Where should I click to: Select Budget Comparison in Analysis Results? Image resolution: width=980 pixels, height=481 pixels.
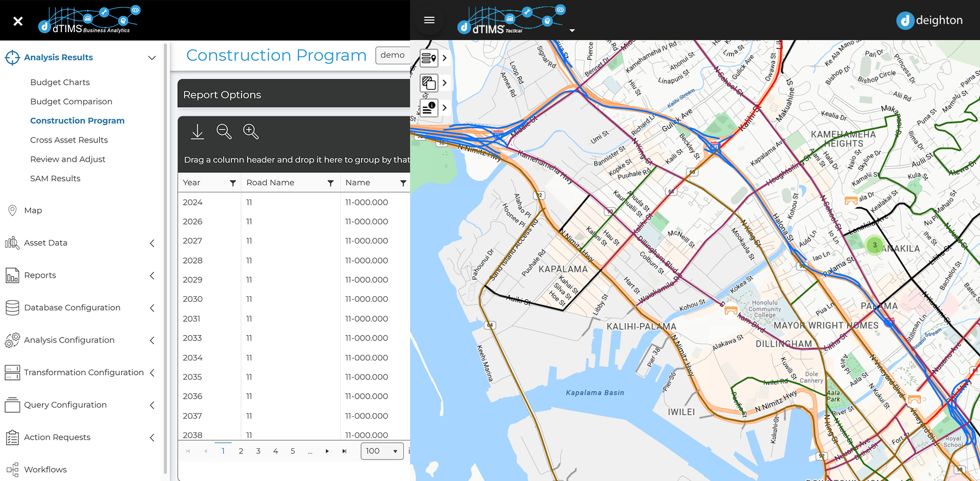(71, 101)
